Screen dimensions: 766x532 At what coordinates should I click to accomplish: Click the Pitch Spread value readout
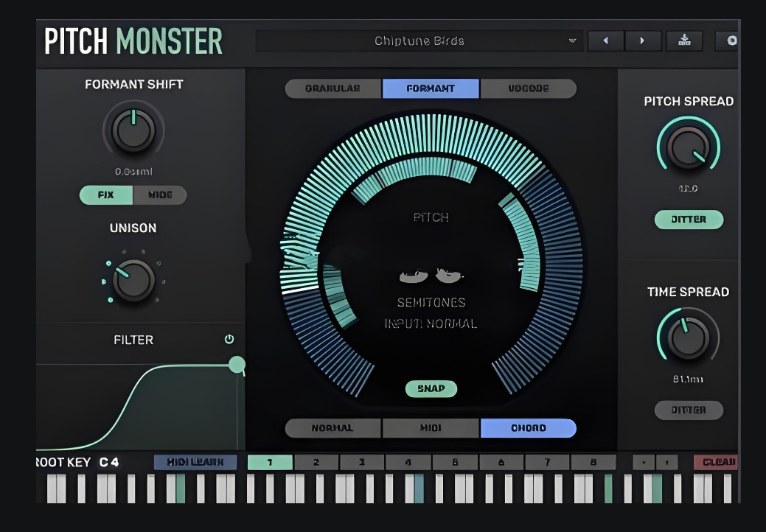pos(689,189)
